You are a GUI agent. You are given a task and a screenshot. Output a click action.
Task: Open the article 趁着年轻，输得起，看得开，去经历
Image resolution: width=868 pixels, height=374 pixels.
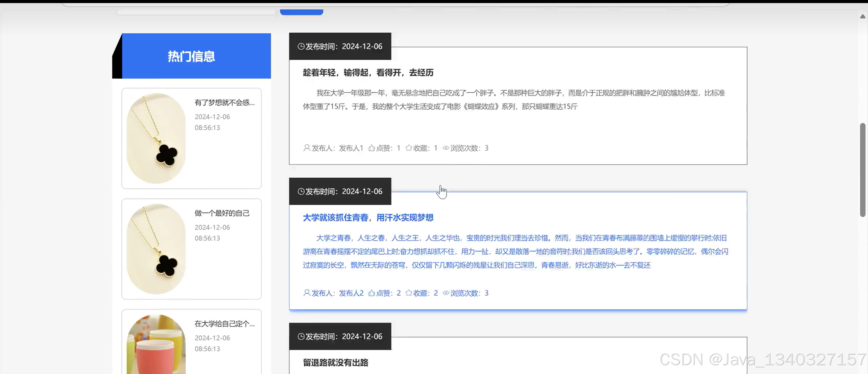[x=368, y=72]
